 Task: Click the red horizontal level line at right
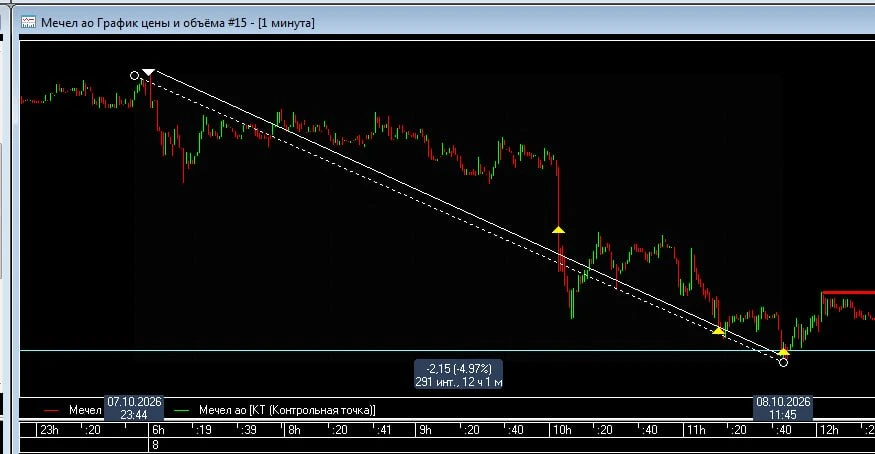point(848,292)
